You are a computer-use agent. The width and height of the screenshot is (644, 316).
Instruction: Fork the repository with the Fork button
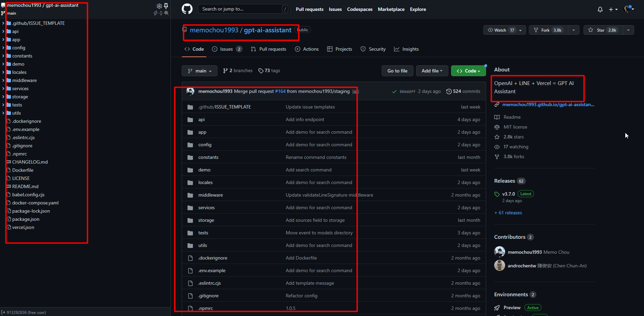pyautogui.click(x=549, y=30)
